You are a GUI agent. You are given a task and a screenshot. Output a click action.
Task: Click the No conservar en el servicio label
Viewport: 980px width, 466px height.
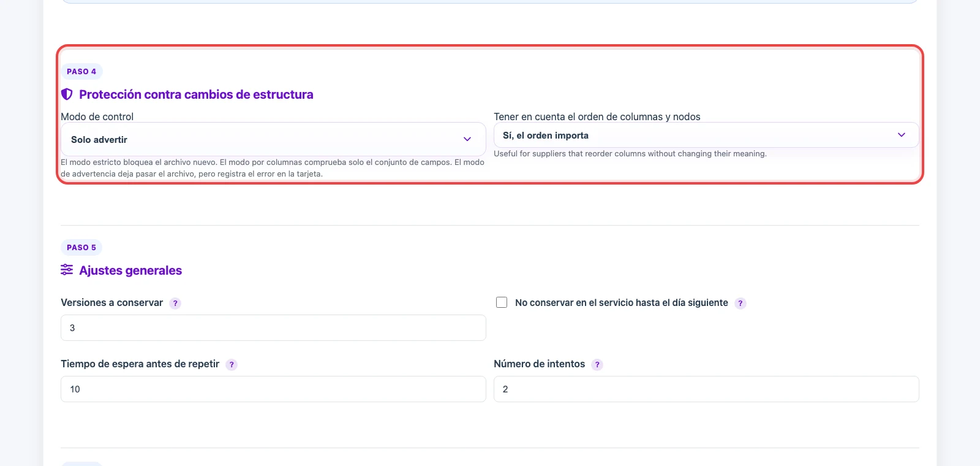(622, 302)
